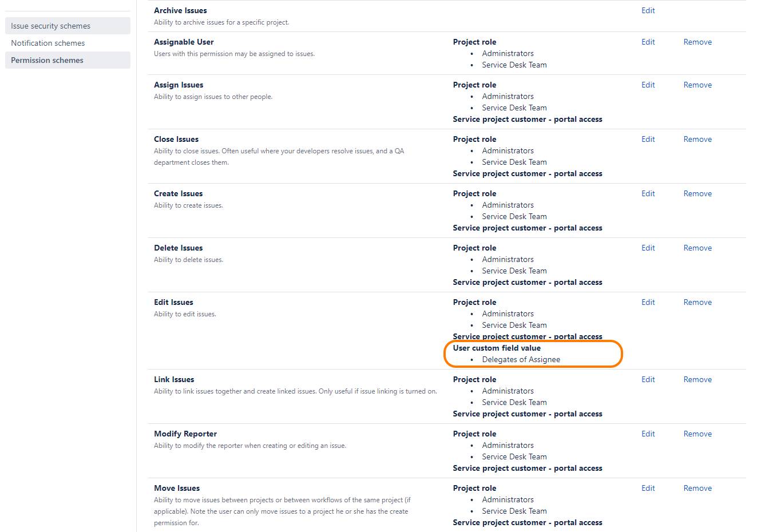This screenshot has height=532, width=757.
Task: Remove the Delete Issues permission grants
Action: point(697,248)
